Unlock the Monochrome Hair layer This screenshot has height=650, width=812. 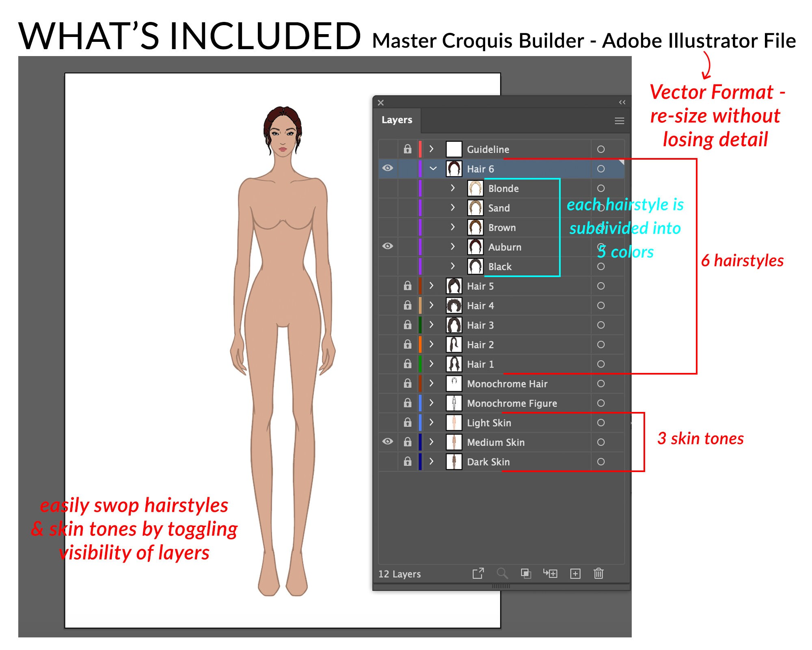(x=408, y=383)
